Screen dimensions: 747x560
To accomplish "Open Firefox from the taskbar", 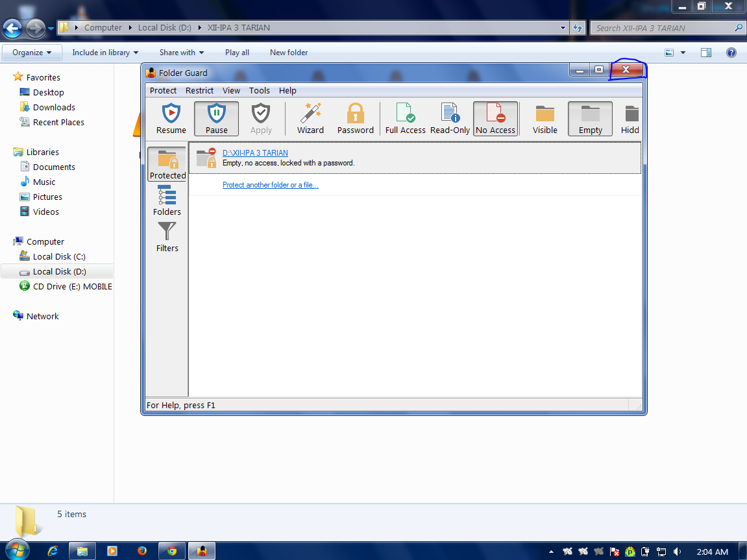I will tap(142, 551).
